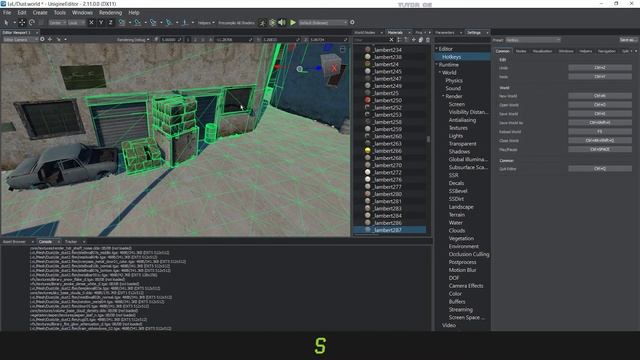Activate the Rotate manipulator tool
This screenshot has width=640, height=360.
pyautogui.click(x=32, y=22)
